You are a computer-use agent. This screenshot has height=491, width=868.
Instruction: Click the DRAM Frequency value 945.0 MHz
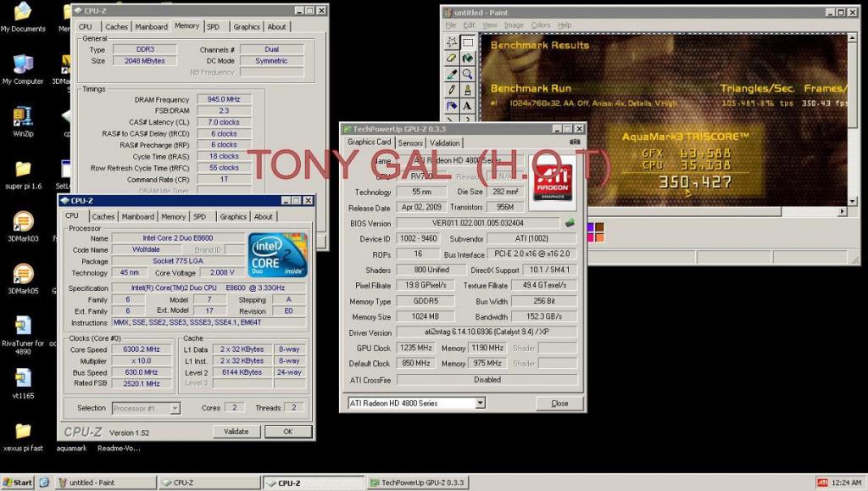pos(224,99)
